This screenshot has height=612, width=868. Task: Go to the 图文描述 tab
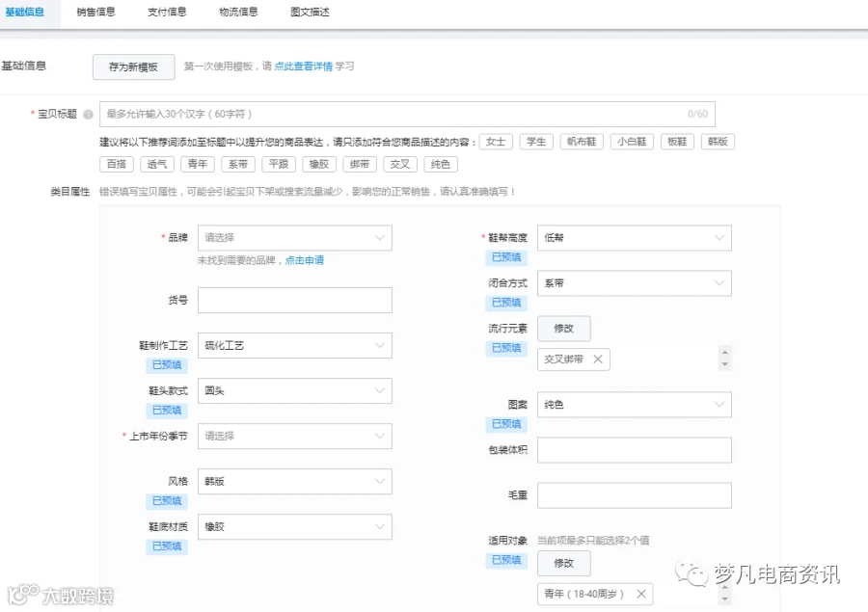pyautogui.click(x=310, y=12)
